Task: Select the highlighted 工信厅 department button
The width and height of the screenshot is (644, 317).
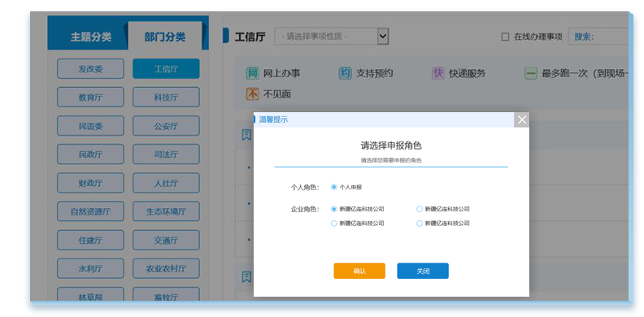Action: (x=166, y=69)
